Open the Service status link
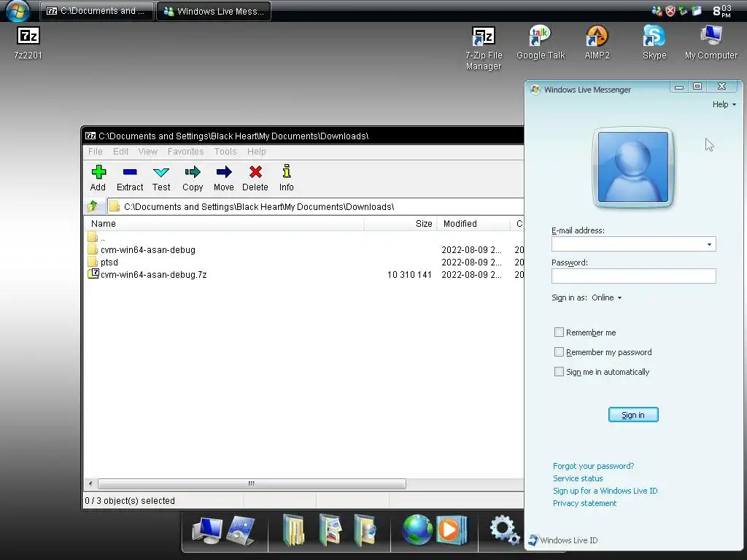Screen dimensions: 747x560 (x=578, y=478)
